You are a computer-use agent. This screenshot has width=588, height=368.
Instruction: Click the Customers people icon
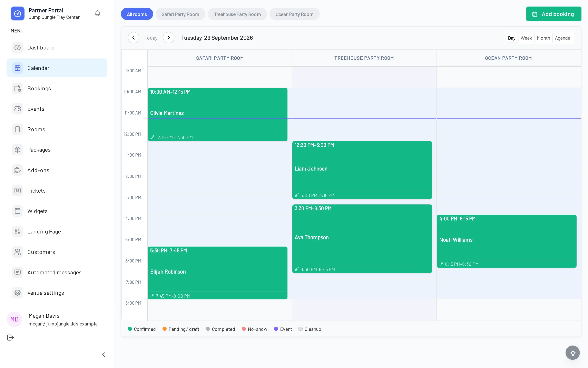(18, 252)
